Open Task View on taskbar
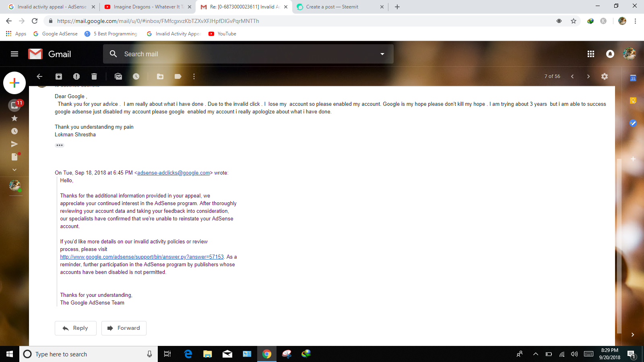This screenshot has height=362, width=644. click(x=167, y=354)
